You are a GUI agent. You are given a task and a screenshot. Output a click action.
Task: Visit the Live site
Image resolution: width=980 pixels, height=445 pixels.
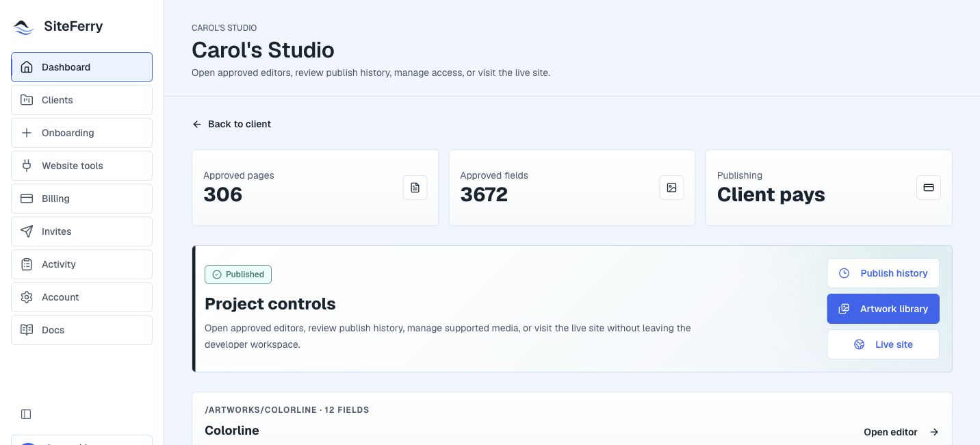pyautogui.click(x=883, y=344)
